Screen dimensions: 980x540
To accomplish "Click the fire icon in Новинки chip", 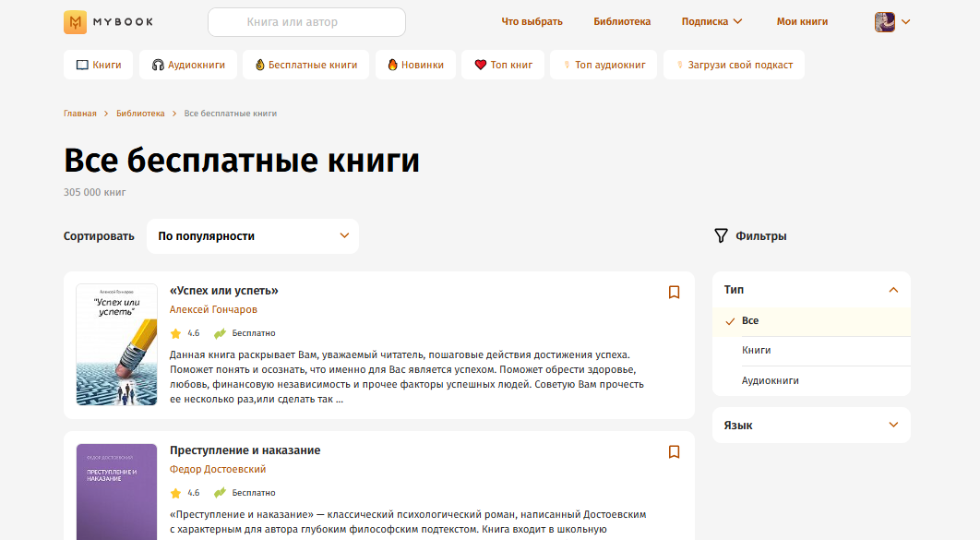I will point(392,65).
